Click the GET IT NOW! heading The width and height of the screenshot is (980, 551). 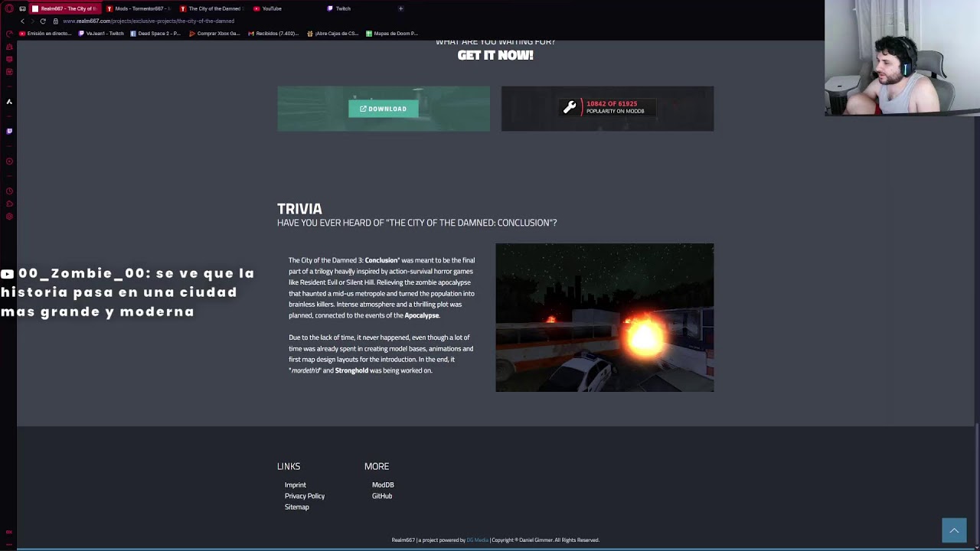[495, 55]
